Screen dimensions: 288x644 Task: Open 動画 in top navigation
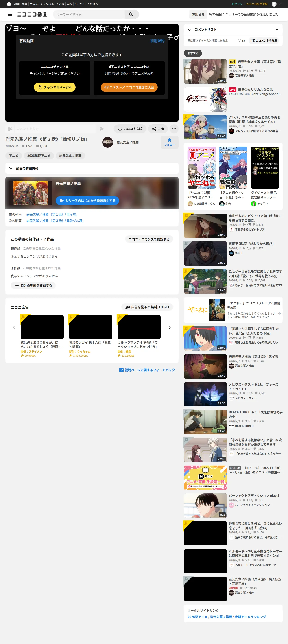(x=17, y=4)
